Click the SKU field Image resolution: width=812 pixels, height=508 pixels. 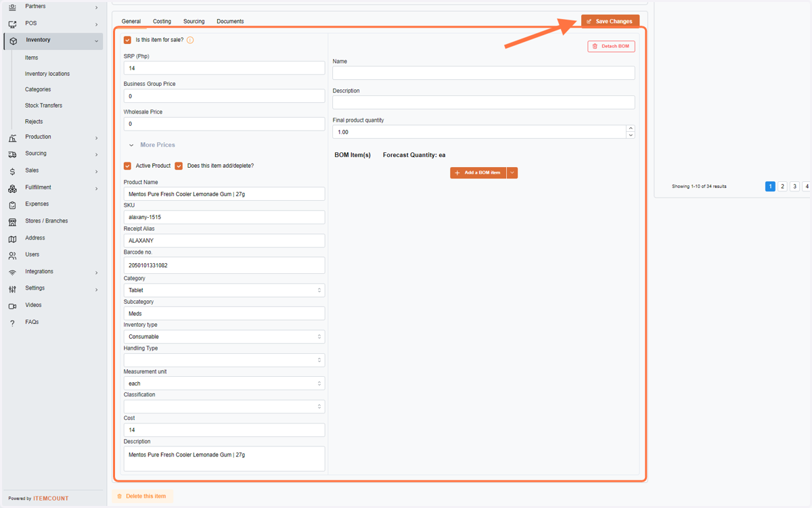coord(224,217)
